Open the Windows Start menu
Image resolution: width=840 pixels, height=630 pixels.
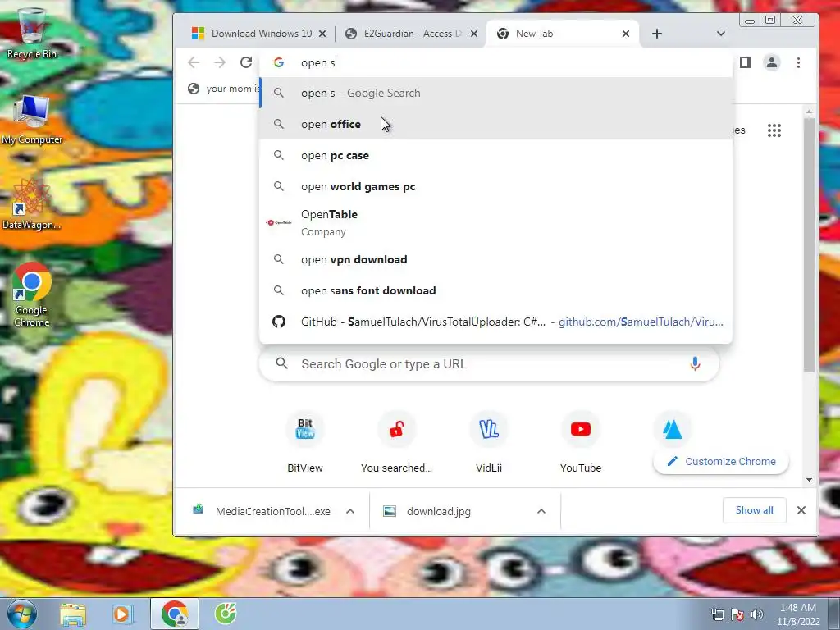[x=21, y=614]
